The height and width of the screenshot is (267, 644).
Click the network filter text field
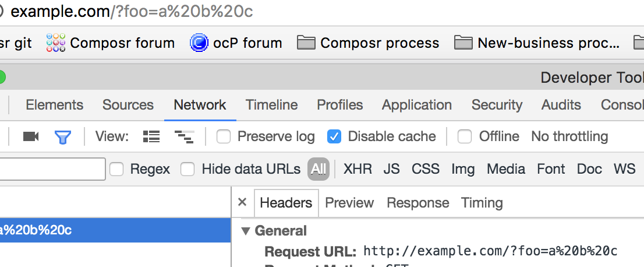click(52, 169)
